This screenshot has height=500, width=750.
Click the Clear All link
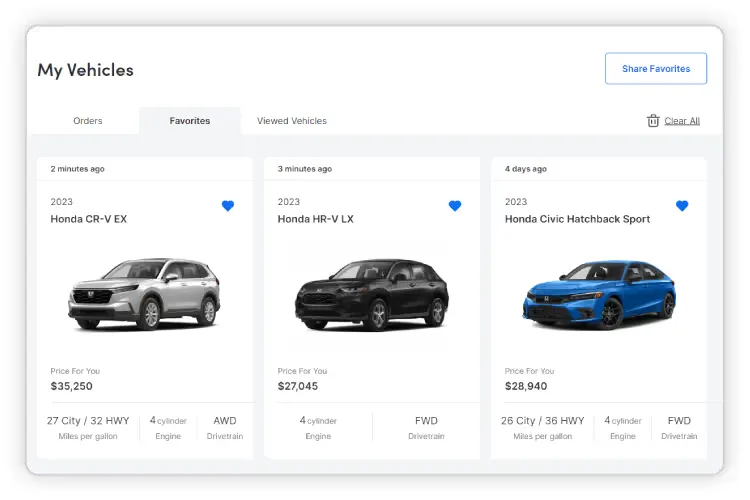coord(682,121)
